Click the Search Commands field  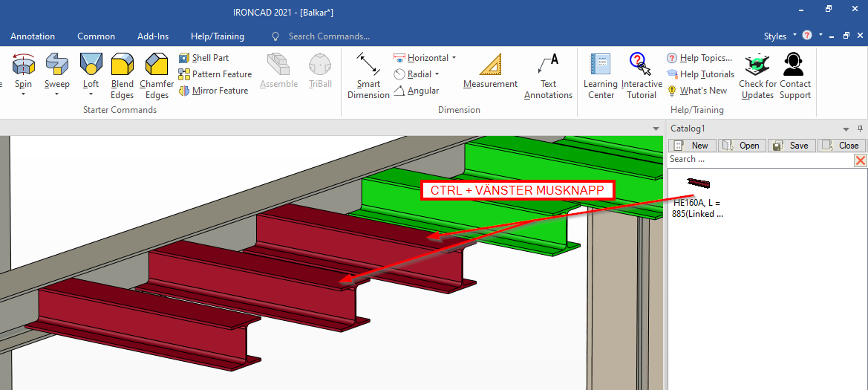pos(329,36)
